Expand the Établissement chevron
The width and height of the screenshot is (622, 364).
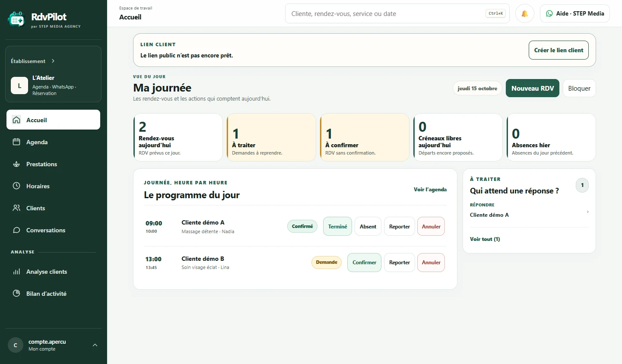click(53, 61)
